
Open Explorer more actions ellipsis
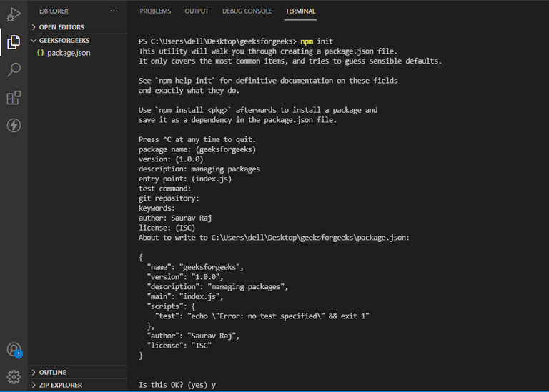click(114, 11)
